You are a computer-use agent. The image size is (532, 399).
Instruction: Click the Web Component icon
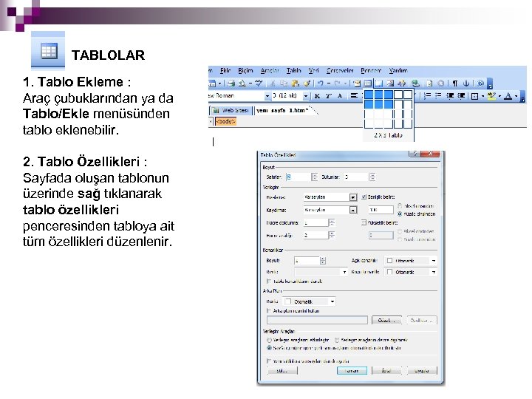tap(357, 83)
